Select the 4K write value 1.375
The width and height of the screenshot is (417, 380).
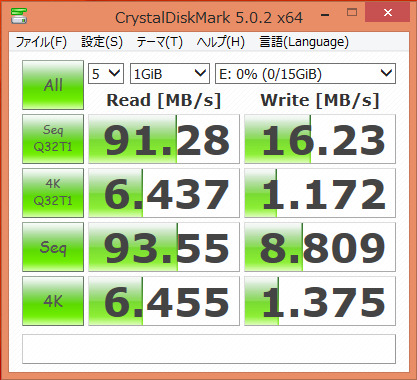click(x=320, y=301)
